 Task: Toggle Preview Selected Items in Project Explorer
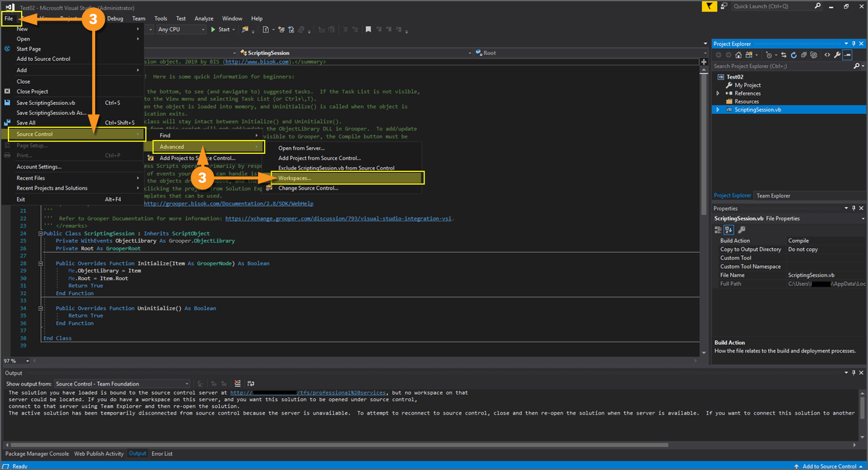(848, 55)
